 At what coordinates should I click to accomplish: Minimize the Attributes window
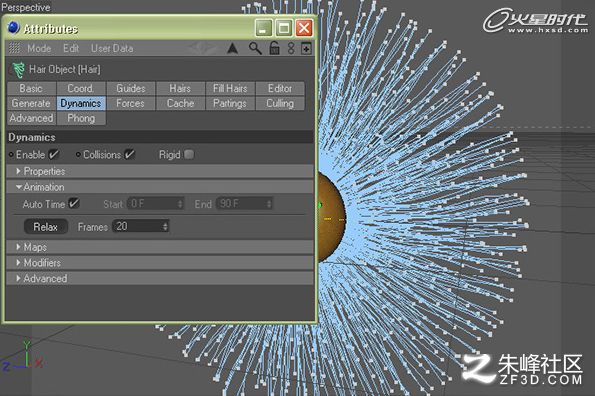pyautogui.click(x=264, y=28)
